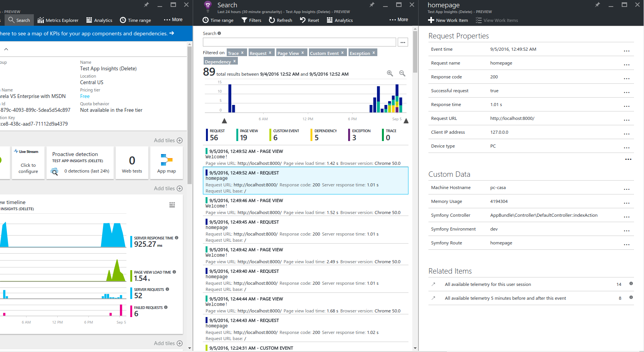Open Live Stream tile
The width and height of the screenshot is (644, 352).
[28, 163]
